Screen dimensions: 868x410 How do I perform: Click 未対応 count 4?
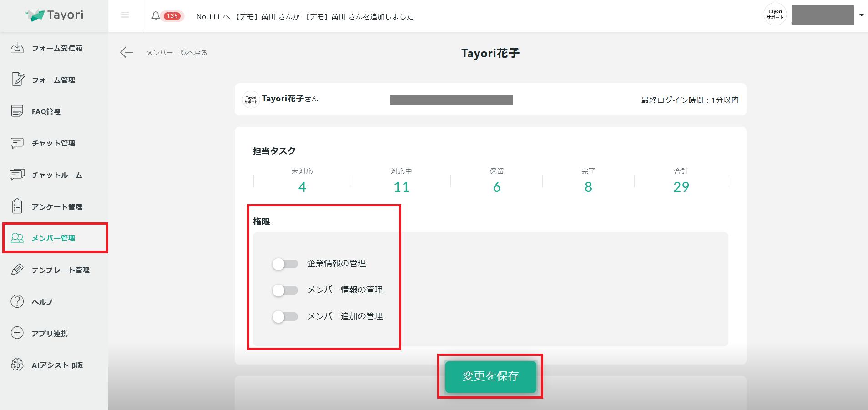302,187
